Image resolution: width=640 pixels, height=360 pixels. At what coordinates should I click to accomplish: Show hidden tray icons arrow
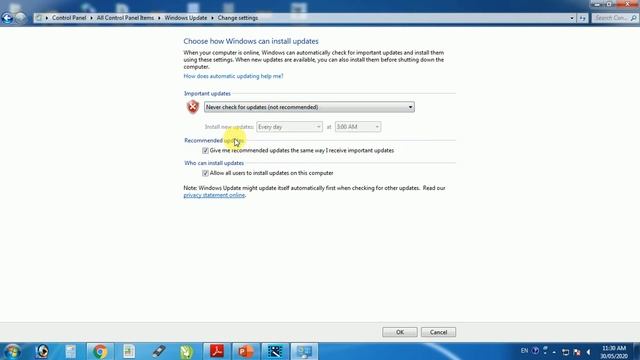[x=554, y=352]
